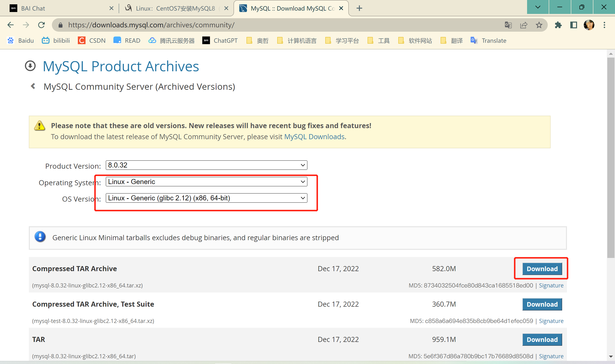Open the bilibili bookmark

(56, 41)
